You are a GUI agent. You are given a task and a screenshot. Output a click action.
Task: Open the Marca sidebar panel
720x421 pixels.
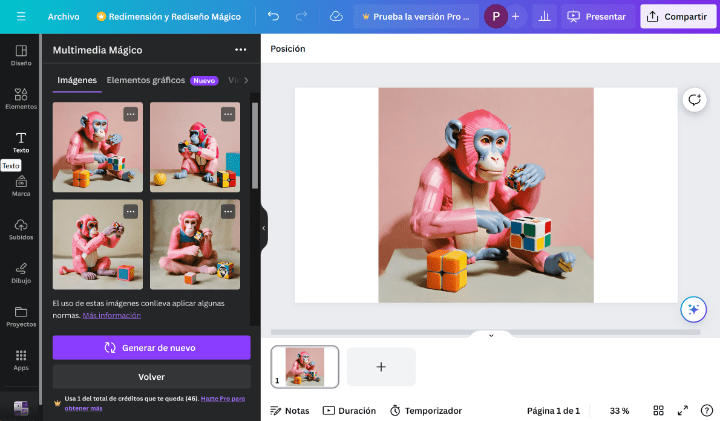click(x=21, y=186)
